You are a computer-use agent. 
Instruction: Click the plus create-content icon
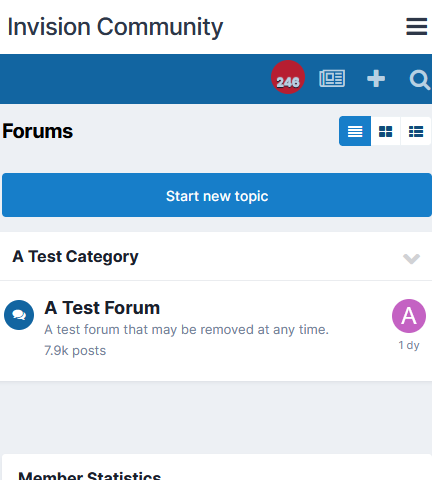(x=376, y=79)
